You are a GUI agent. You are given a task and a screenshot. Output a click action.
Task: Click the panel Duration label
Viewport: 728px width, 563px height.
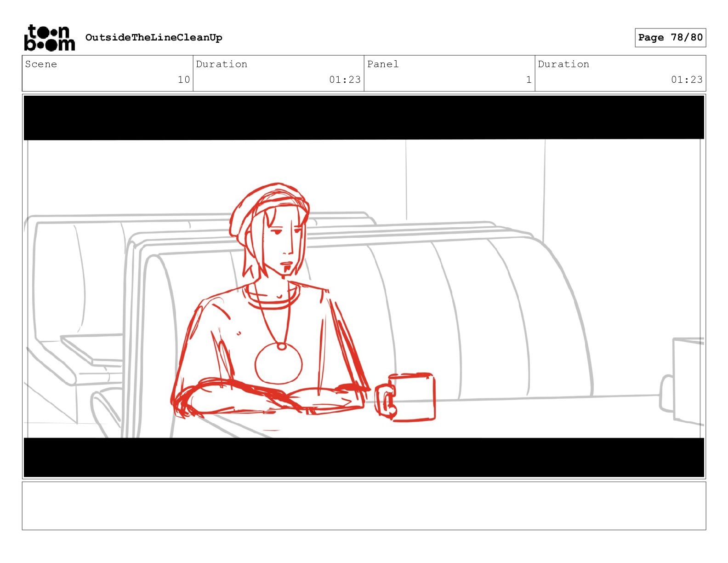point(563,64)
